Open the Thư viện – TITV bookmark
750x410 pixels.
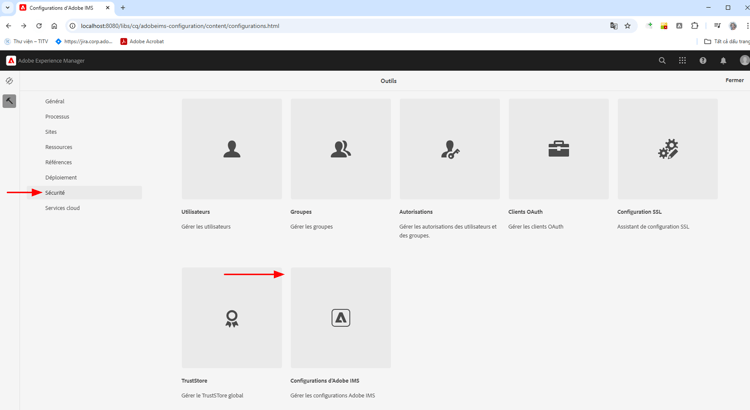(26, 42)
